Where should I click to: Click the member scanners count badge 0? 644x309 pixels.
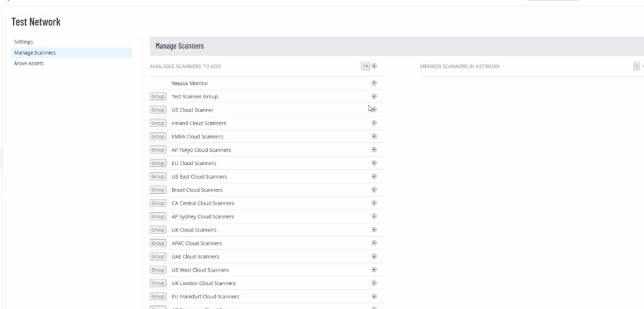point(636,66)
